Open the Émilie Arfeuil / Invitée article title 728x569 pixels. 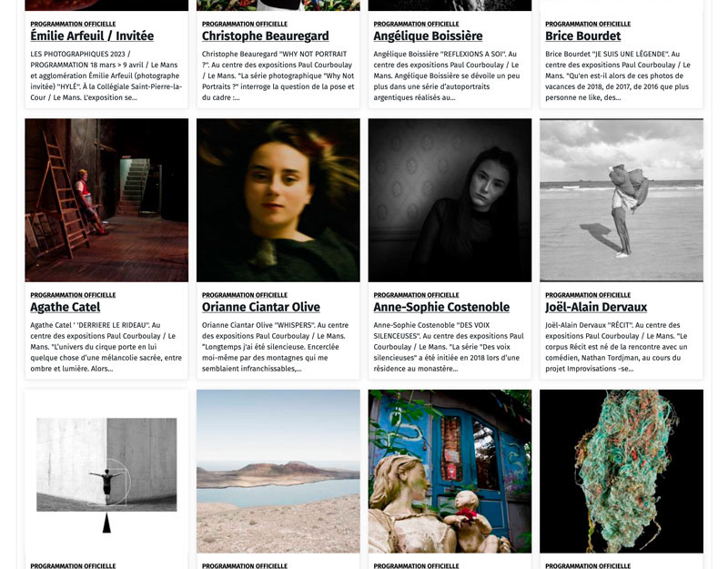pyautogui.click(x=92, y=36)
